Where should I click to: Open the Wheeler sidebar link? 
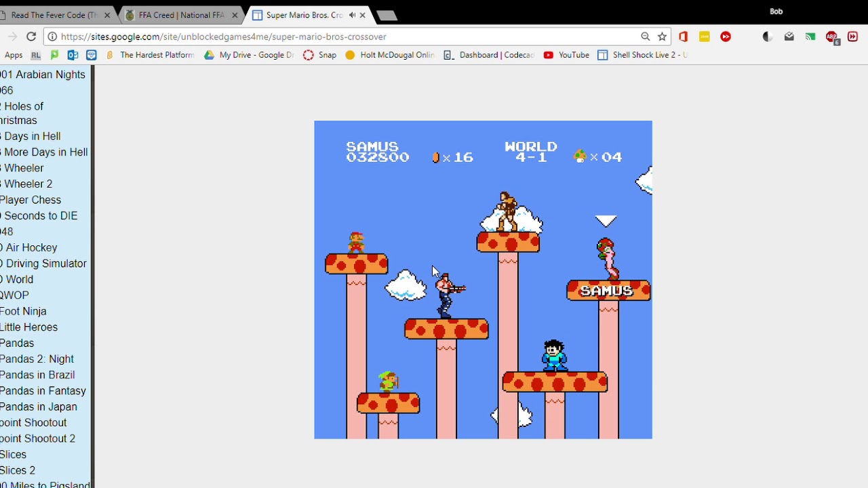(22, 168)
